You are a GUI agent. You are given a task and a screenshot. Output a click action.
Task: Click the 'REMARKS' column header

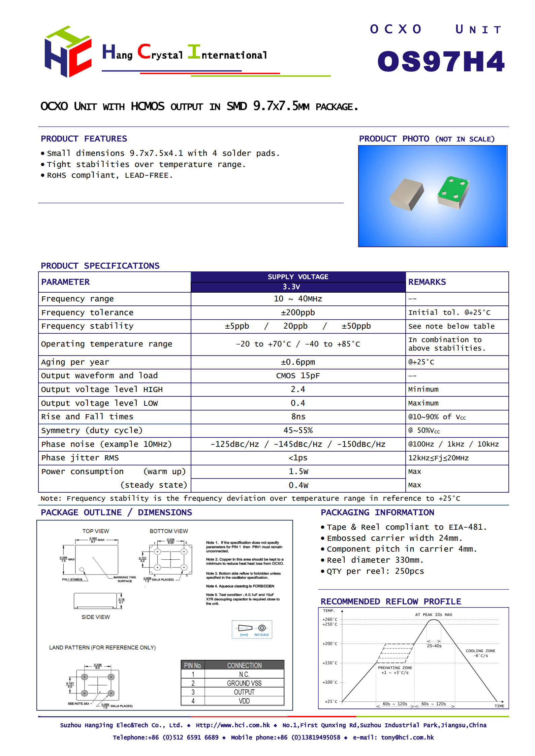click(427, 282)
